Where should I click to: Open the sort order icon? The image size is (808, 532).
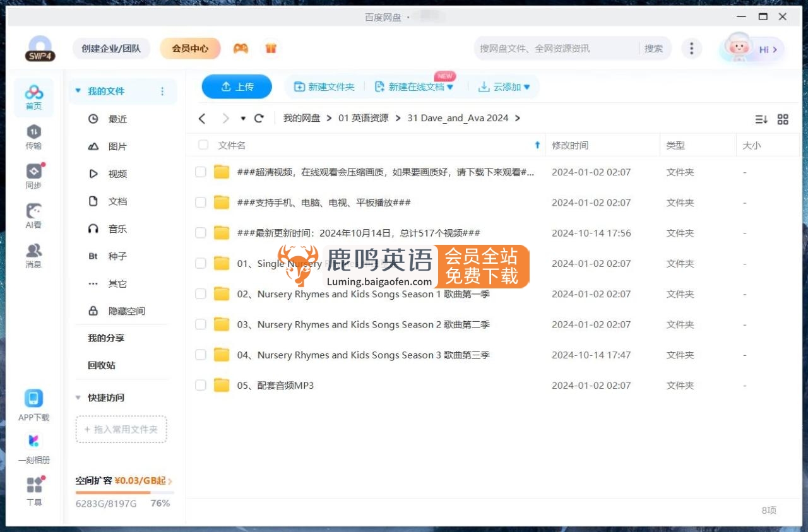[x=761, y=119]
